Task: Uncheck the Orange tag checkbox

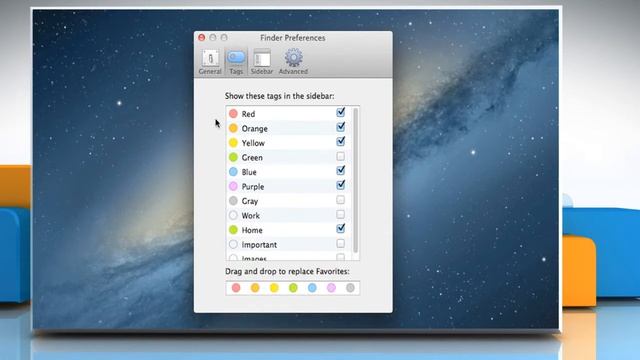Action: pyautogui.click(x=340, y=127)
